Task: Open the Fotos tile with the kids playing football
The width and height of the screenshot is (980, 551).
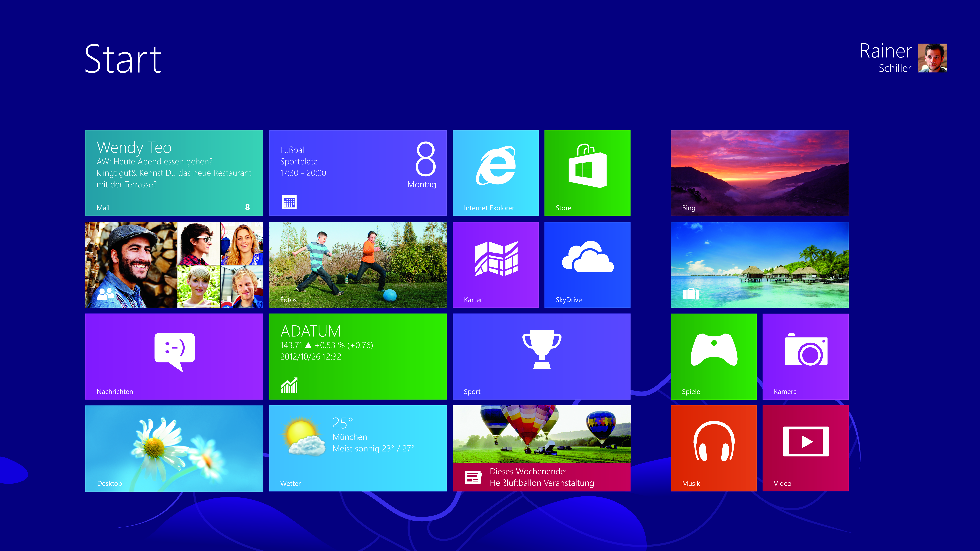Action: click(358, 265)
